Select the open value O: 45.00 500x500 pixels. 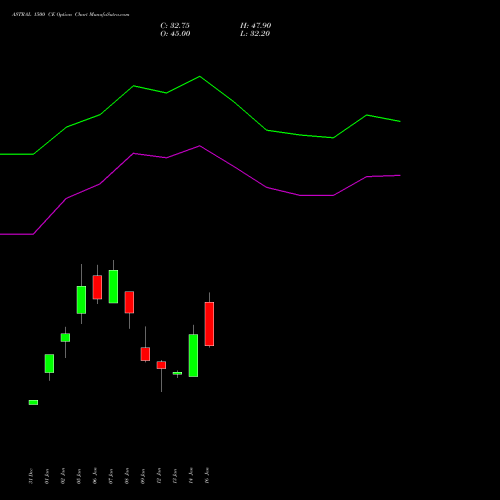[x=175, y=34]
